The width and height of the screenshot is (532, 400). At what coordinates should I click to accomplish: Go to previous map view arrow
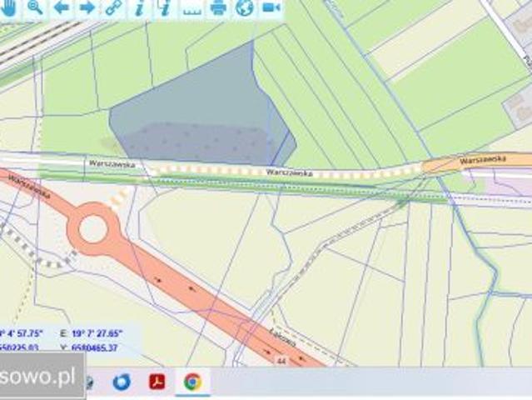(62, 7)
